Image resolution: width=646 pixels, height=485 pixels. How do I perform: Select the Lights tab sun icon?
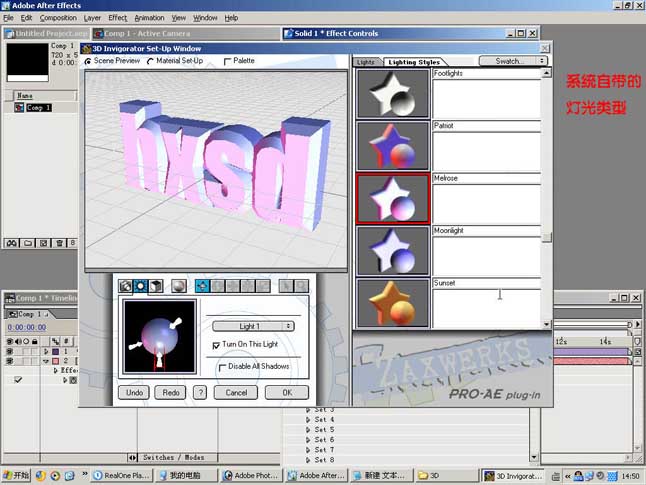140,286
